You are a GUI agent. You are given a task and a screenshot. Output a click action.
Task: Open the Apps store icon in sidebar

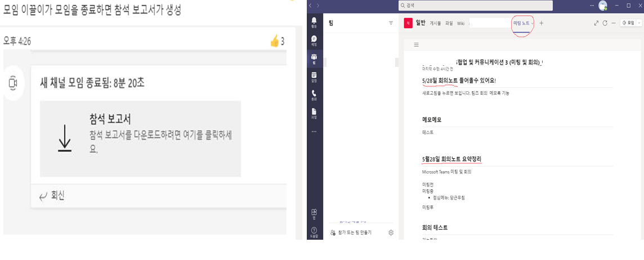314,214
